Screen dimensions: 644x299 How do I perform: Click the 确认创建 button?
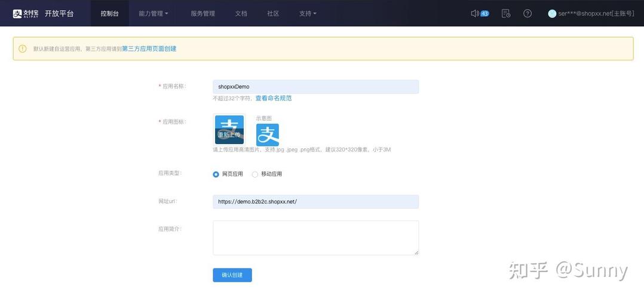[x=232, y=275]
